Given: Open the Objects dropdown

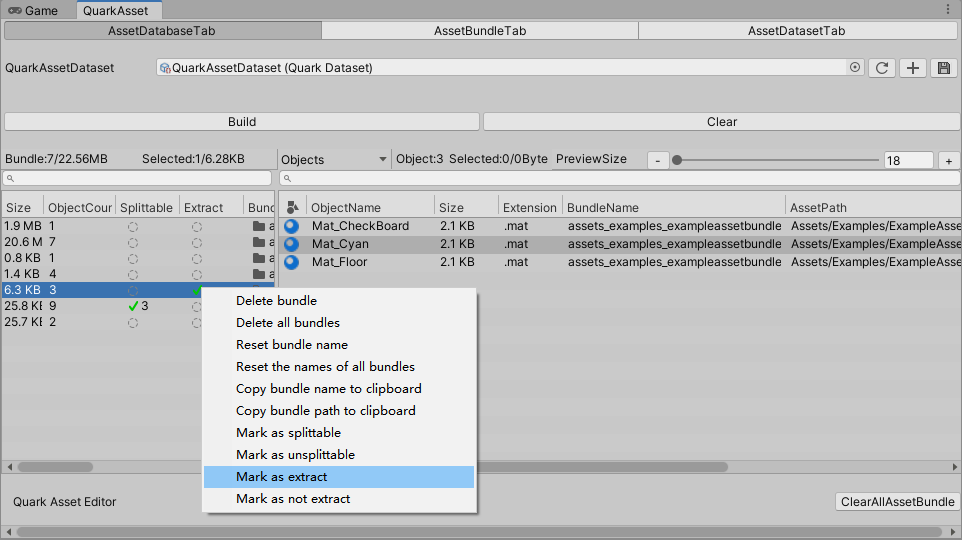Looking at the screenshot, I should click(334, 160).
